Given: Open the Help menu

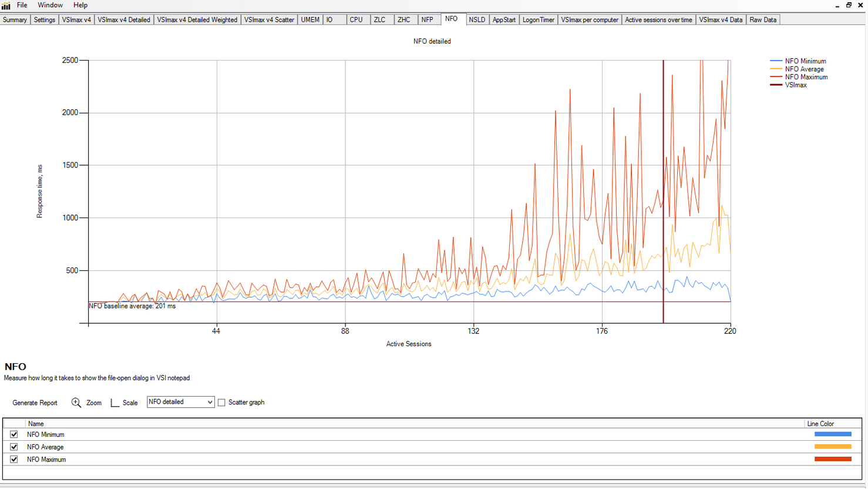Looking at the screenshot, I should tap(80, 5).
